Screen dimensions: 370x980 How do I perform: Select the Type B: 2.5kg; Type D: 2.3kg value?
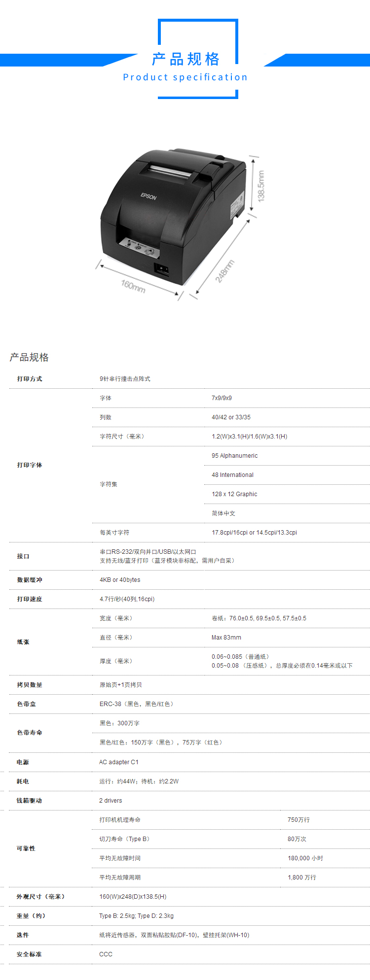pyautogui.click(x=136, y=916)
